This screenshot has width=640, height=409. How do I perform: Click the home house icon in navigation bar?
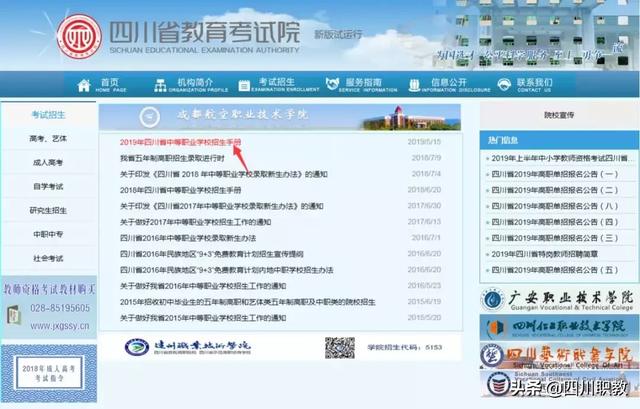pyautogui.click(x=84, y=85)
